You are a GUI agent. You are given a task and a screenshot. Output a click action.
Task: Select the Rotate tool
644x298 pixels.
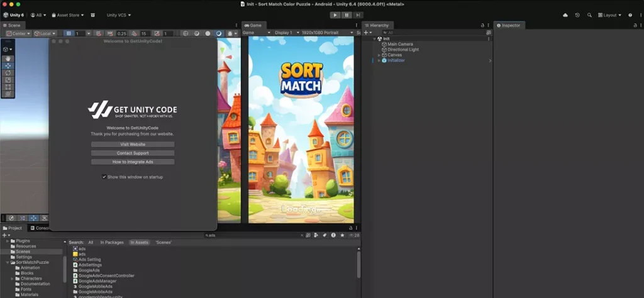coord(8,73)
